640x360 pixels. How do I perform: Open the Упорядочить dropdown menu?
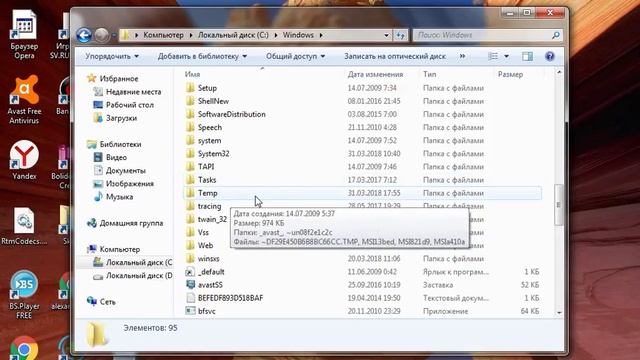[x=112, y=56]
